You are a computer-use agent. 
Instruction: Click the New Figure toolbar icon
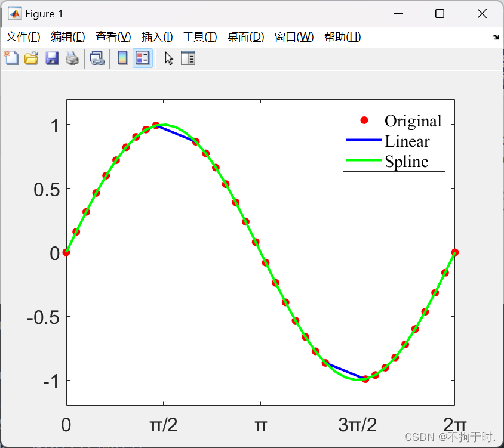[x=11, y=58]
